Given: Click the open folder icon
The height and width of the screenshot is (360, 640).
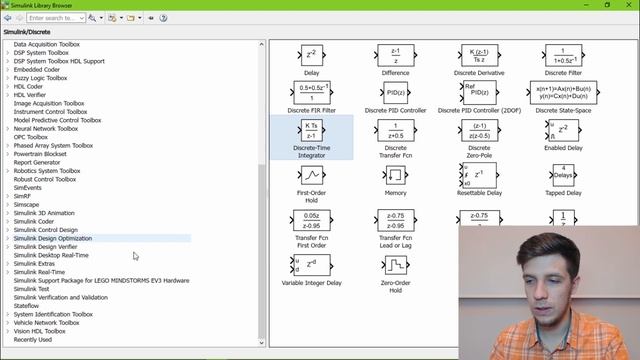Looking at the screenshot, I should click(131, 18).
